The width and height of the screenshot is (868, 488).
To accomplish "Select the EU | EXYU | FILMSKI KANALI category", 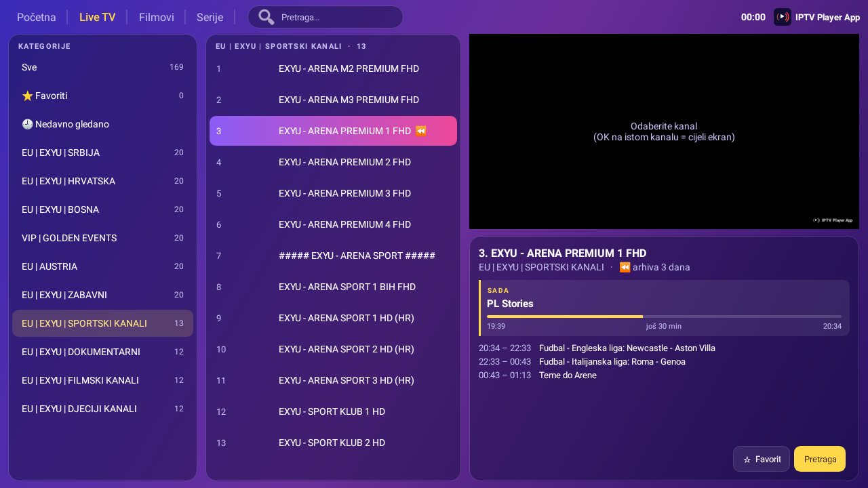I will (x=102, y=380).
